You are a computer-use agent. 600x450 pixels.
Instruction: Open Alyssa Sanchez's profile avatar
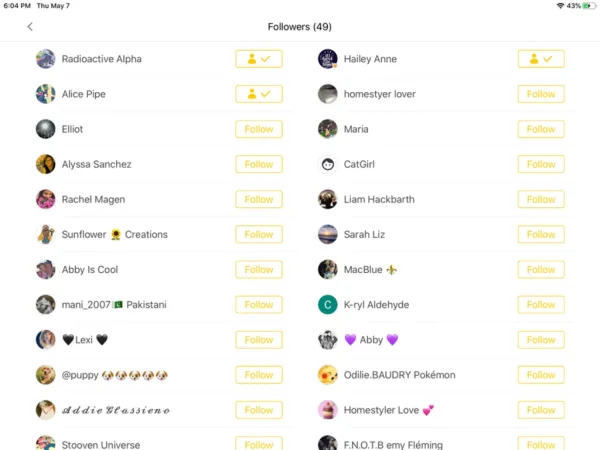click(x=46, y=164)
